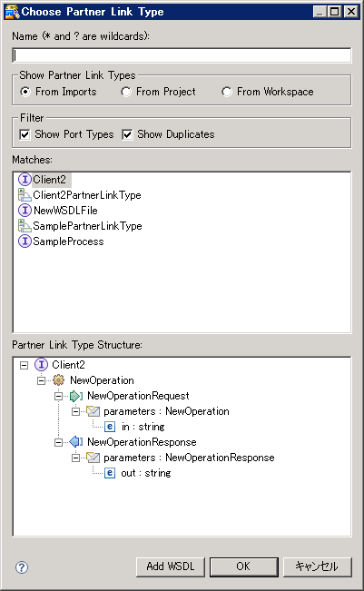This screenshot has height=591, width=364.
Task: Click the NewOperationResponse blue output arrow icon
Action: [76, 442]
